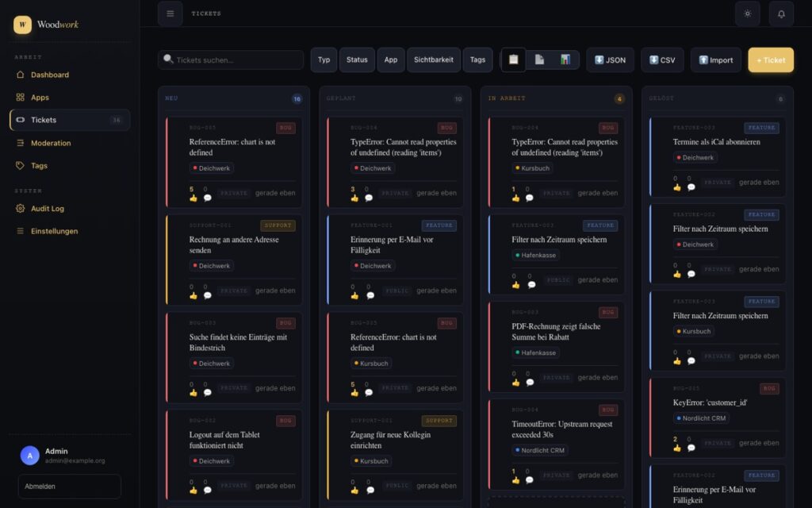Open comments on 'Termine als iCal abonnieren'
The image size is (812, 508).
[691, 183]
